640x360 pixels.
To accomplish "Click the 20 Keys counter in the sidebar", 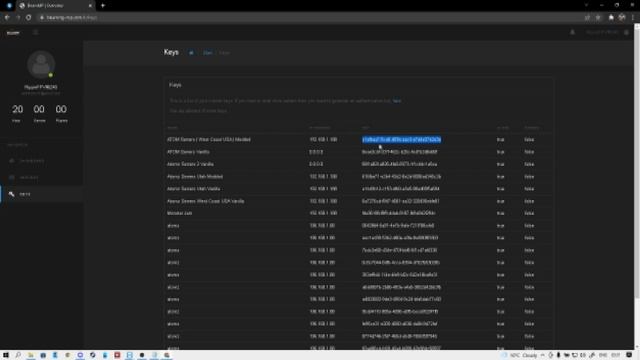I will (x=17, y=113).
